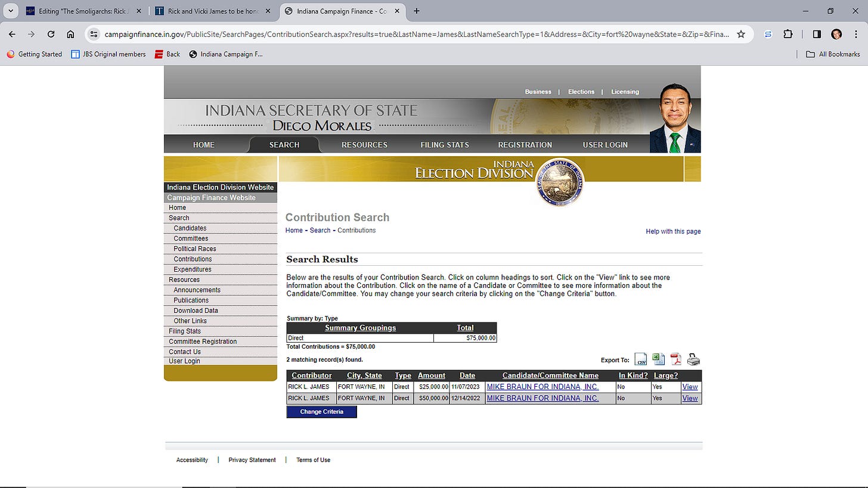The image size is (868, 488).
Task: Click the Help with this page link
Action: point(673,231)
